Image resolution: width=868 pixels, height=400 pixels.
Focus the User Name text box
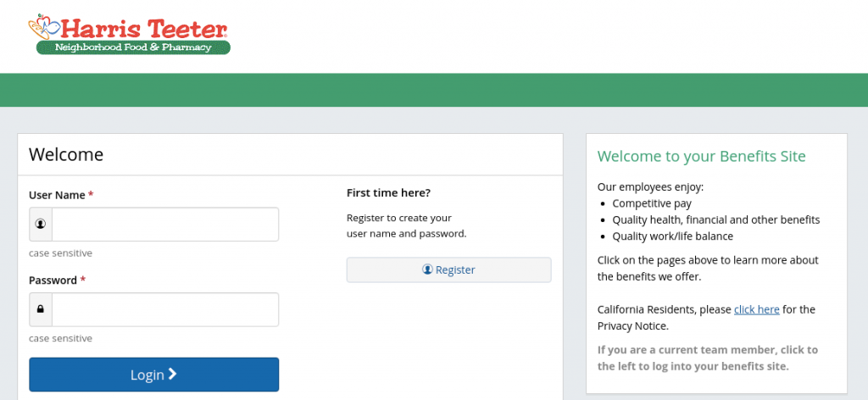coord(165,225)
